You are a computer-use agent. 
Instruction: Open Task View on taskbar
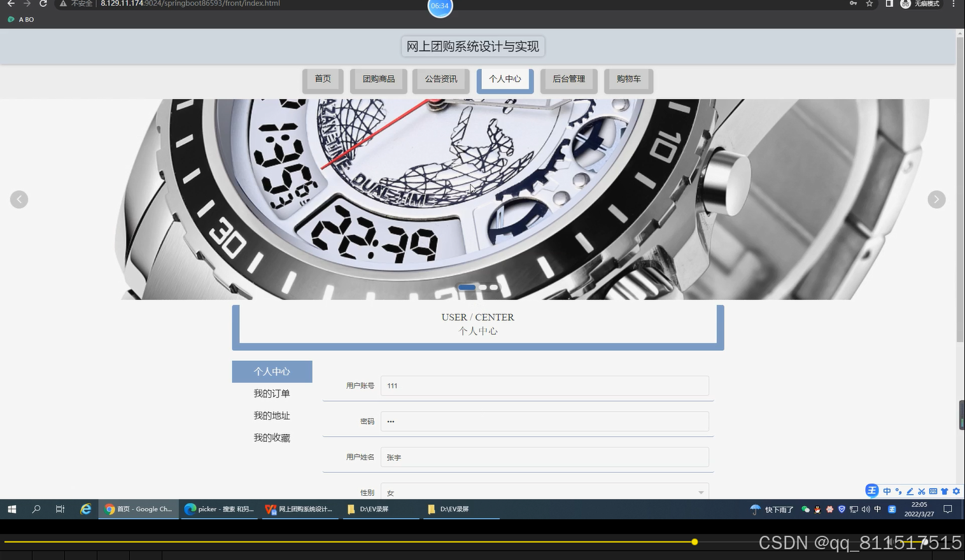pyautogui.click(x=60, y=509)
